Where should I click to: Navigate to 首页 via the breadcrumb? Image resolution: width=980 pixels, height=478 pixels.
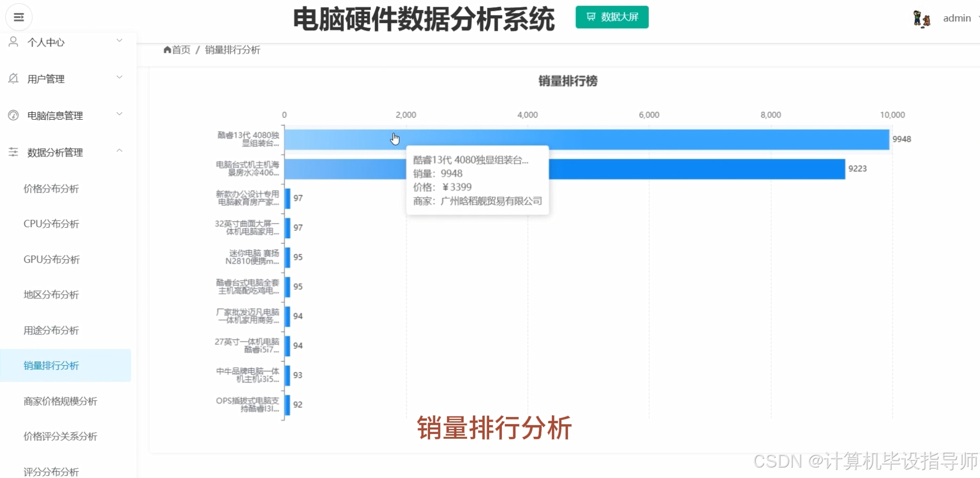(x=180, y=50)
